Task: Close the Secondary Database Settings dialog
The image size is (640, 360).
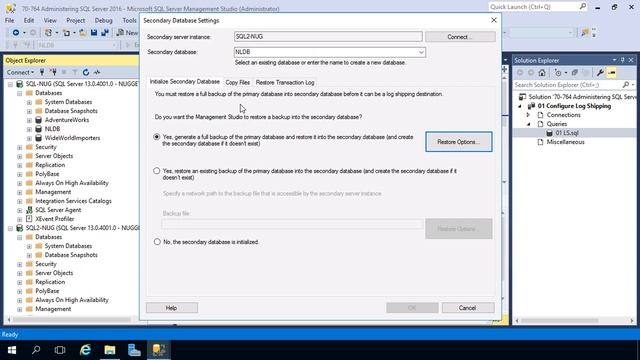Action: pos(493,20)
